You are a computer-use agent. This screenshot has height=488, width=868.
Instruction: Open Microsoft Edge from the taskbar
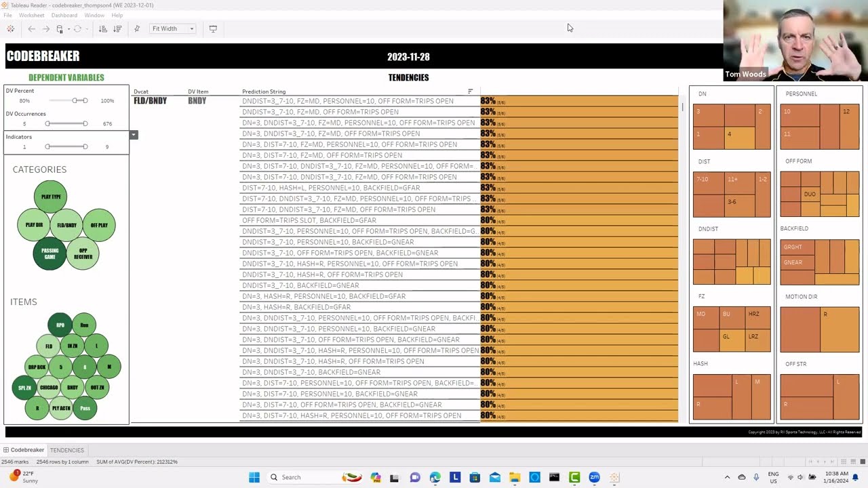pyautogui.click(x=435, y=477)
